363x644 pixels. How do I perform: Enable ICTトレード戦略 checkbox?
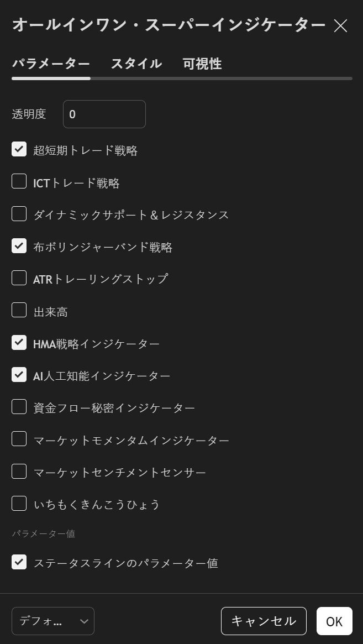19,181
